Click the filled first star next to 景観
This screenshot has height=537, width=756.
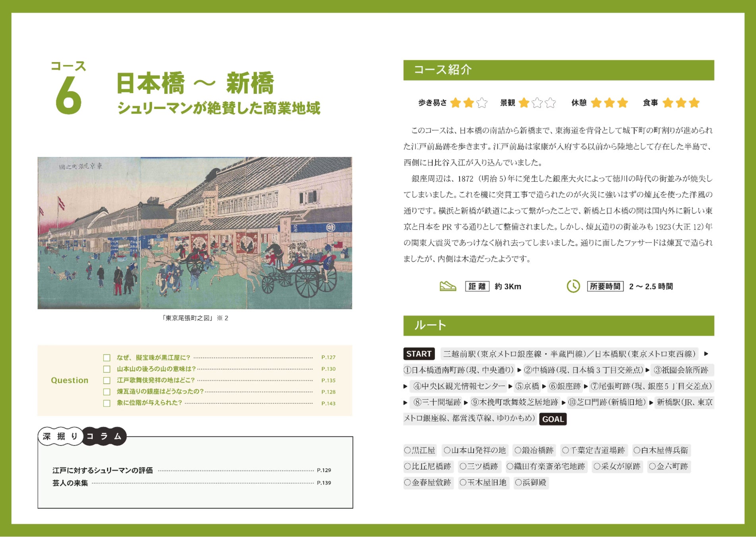(524, 103)
